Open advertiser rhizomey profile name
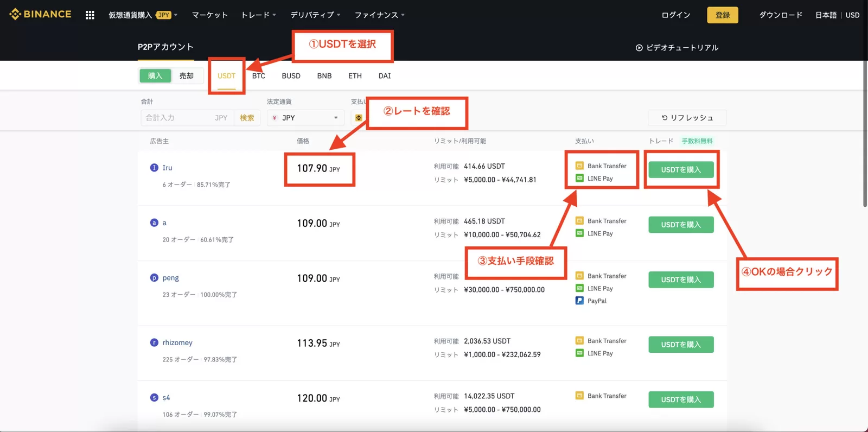The height and width of the screenshot is (432, 868). 177,342
